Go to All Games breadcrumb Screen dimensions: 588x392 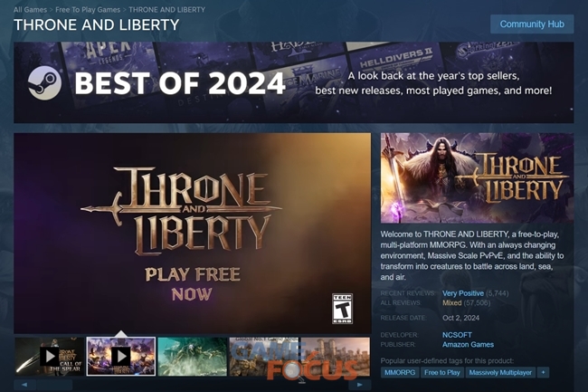pyautogui.click(x=30, y=10)
